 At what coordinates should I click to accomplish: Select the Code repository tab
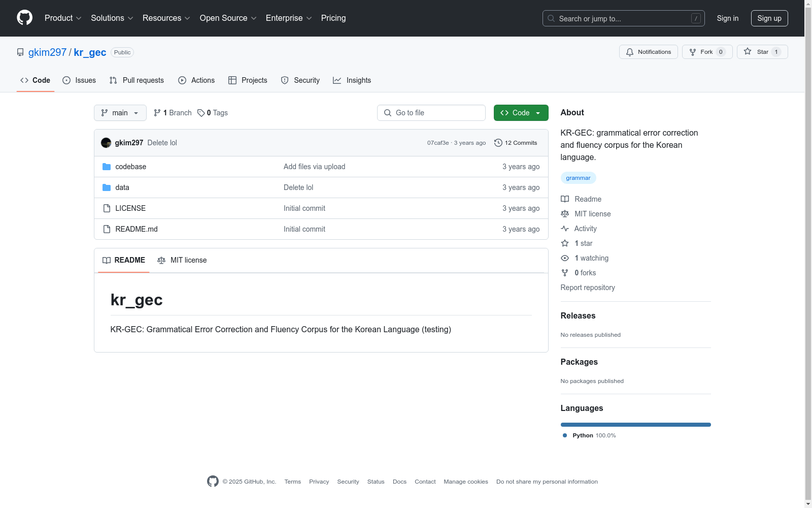pyautogui.click(x=36, y=80)
